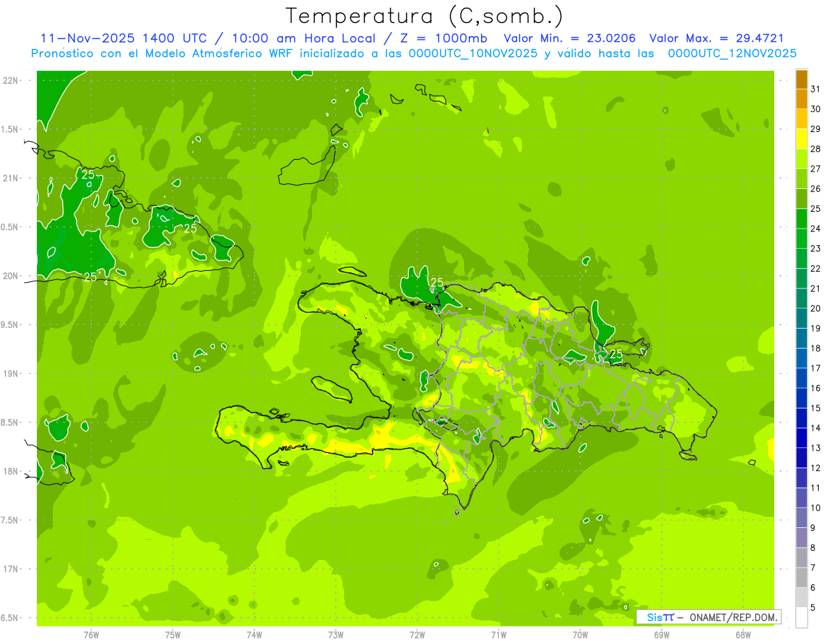Click the '74W' longitude label

pos(254,634)
